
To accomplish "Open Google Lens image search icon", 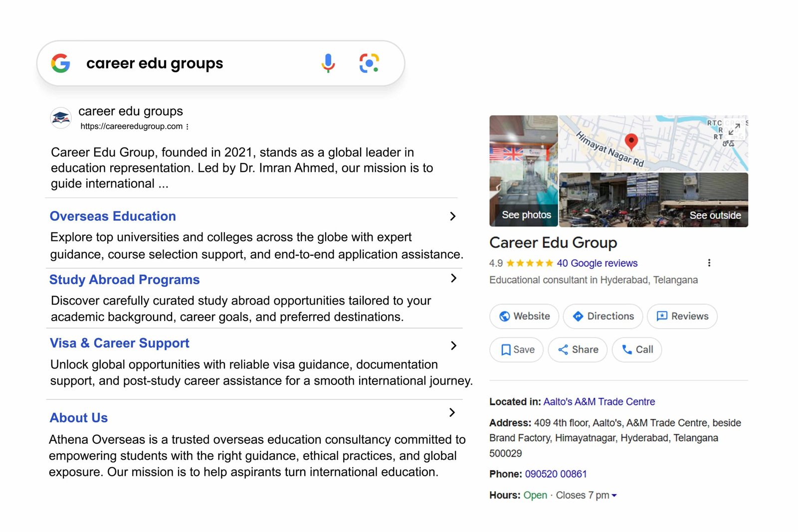I will 369,63.
